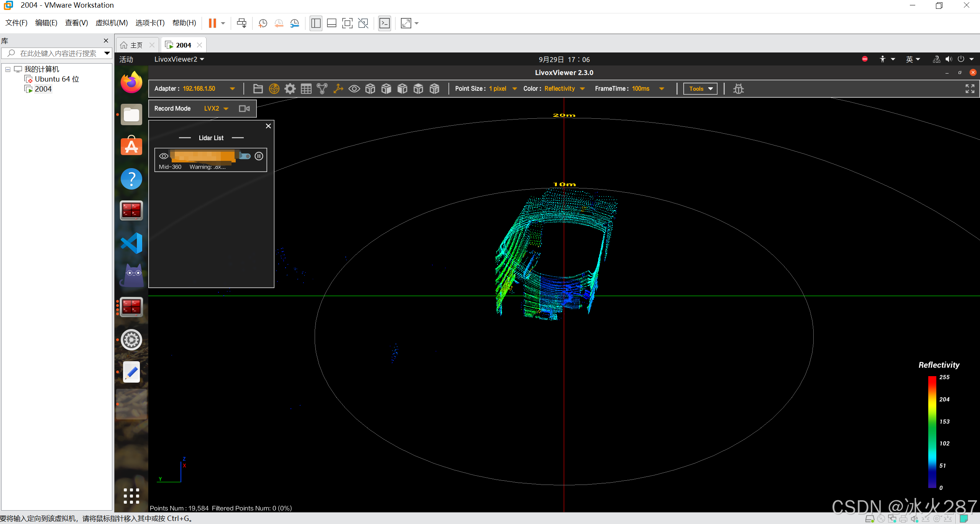Enter fullscreen with the expand arrows icon
Image resolution: width=980 pixels, height=524 pixels.
pos(970,89)
